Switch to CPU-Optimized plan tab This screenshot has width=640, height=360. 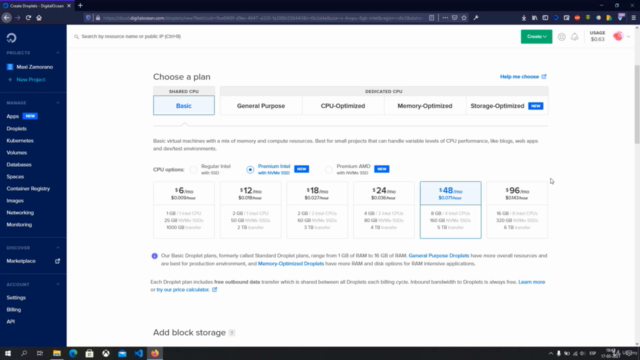[x=343, y=106]
